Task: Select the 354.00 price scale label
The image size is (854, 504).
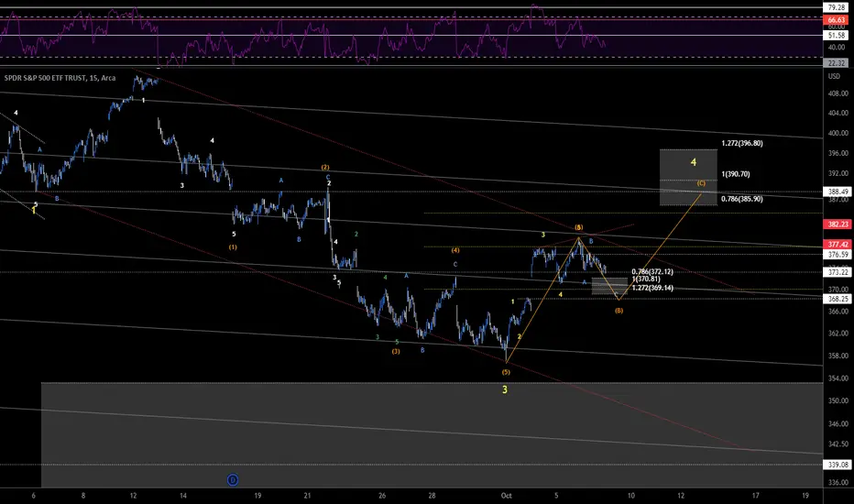Action: click(x=838, y=378)
